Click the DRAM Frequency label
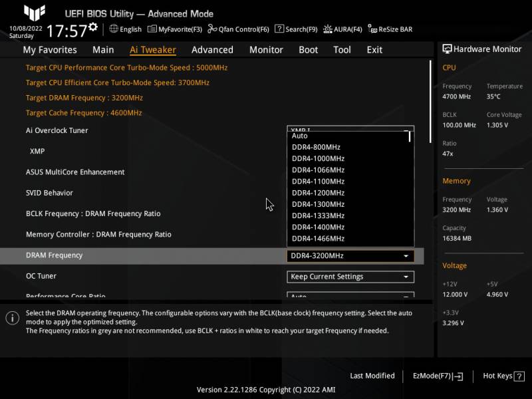Viewport: 532px width, 399px height. (x=55, y=255)
